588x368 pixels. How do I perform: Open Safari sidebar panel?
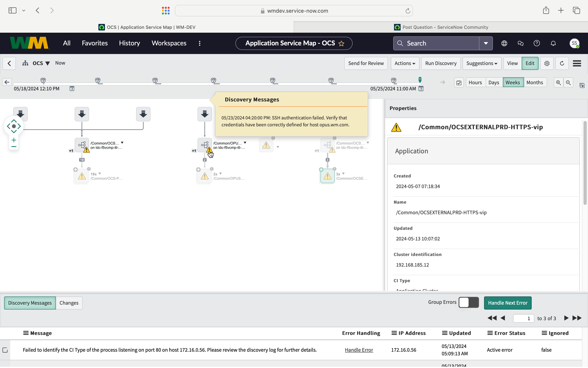point(12,10)
